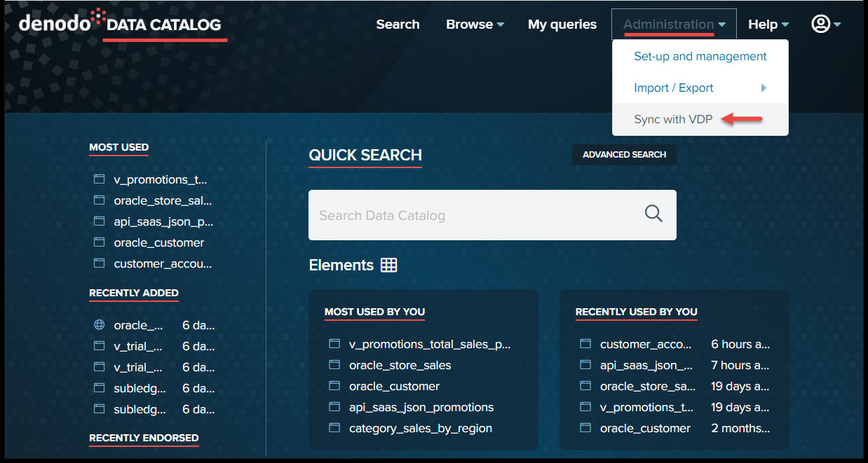Open My queries

coord(562,25)
